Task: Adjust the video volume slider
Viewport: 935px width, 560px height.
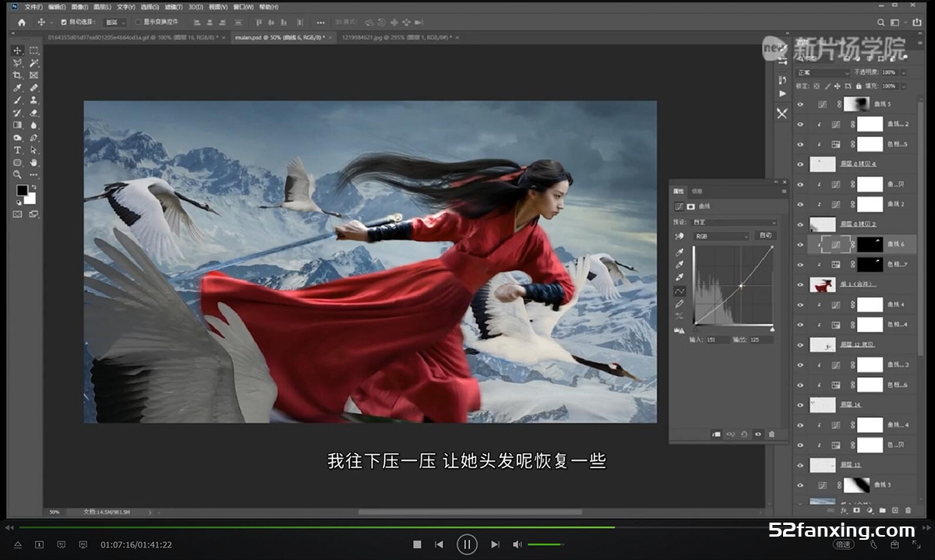Action: (x=545, y=544)
